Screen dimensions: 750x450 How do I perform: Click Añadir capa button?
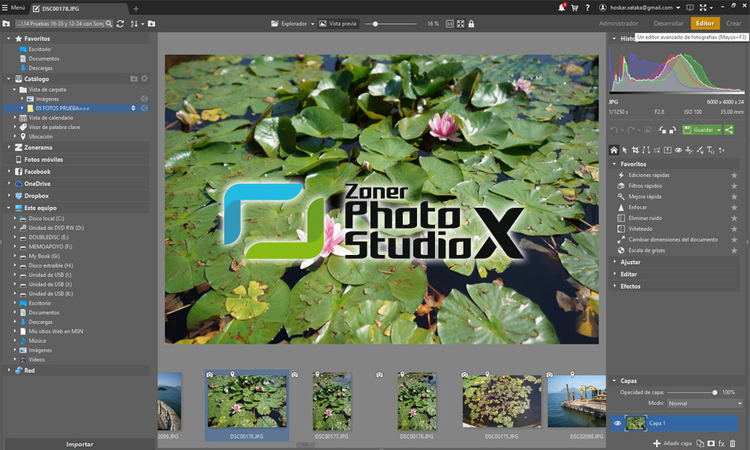(673, 443)
